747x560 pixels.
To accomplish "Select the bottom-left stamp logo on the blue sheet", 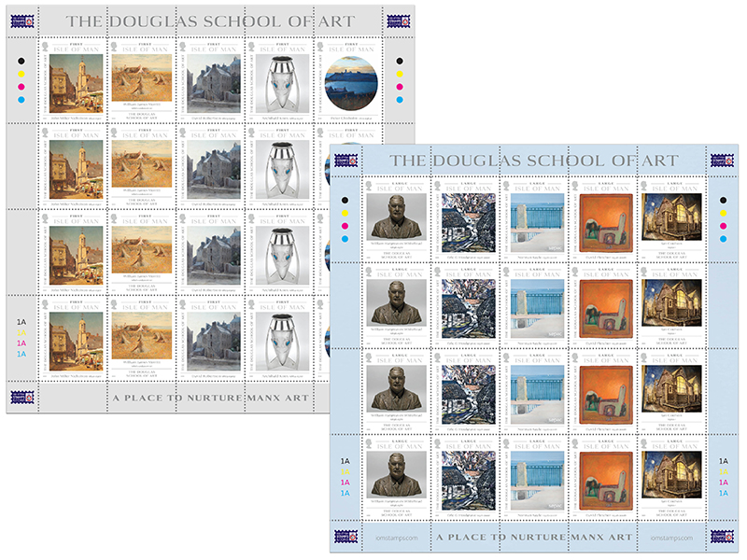I will pos(345,537).
